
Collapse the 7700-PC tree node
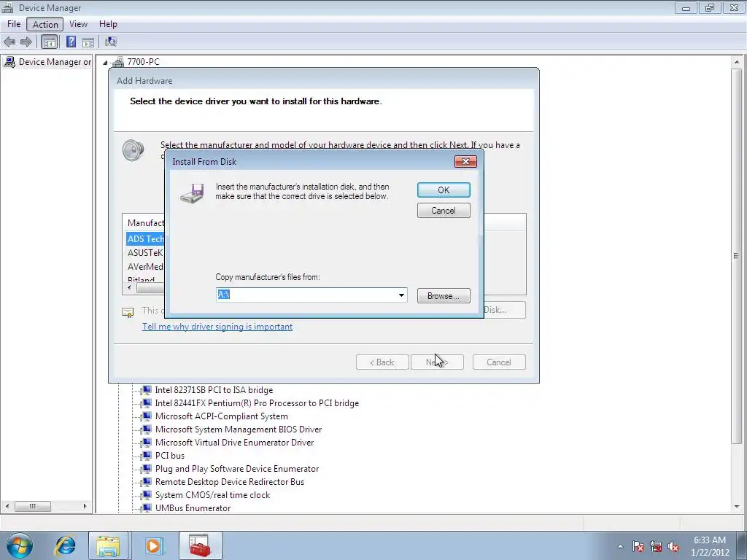tap(105, 63)
